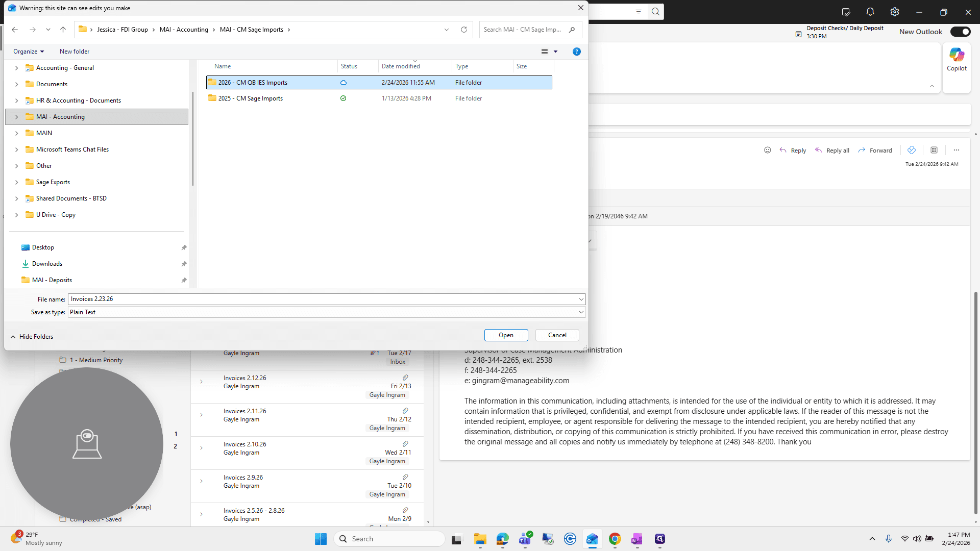The height and width of the screenshot is (551, 980).
Task: Go forward in the file dialog
Action: point(33,30)
